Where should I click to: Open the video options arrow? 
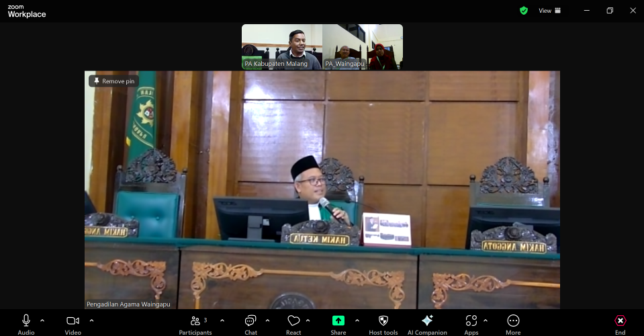click(91, 321)
